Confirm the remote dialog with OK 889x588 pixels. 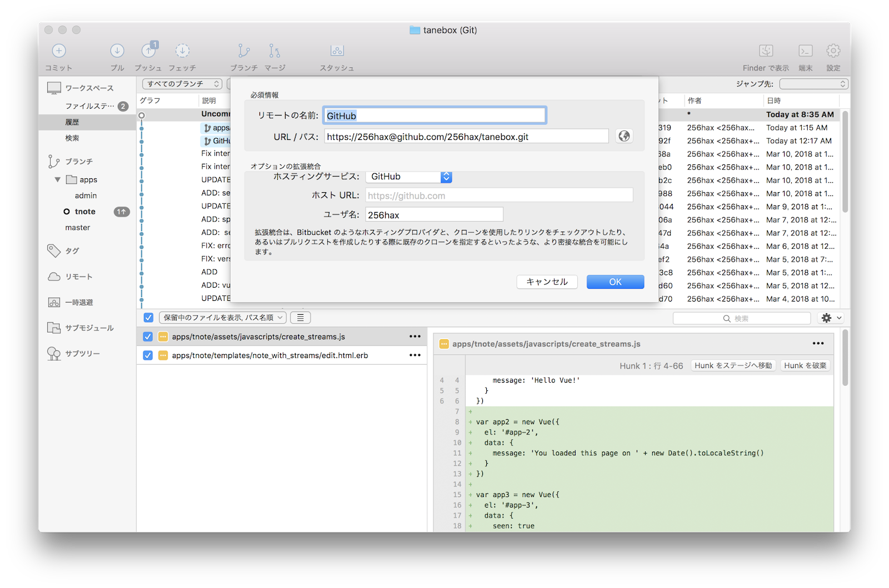pyautogui.click(x=616, y=282)
